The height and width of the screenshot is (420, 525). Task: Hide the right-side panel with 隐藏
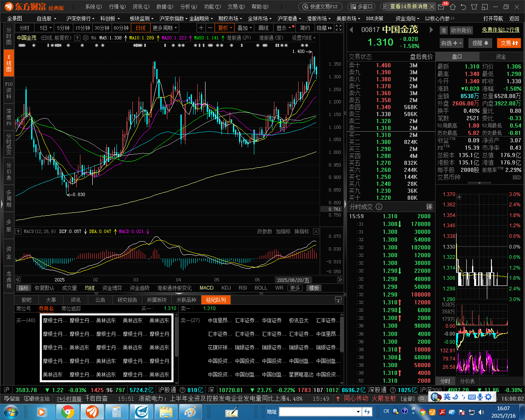pyautogui.click(x=324, y=28)
